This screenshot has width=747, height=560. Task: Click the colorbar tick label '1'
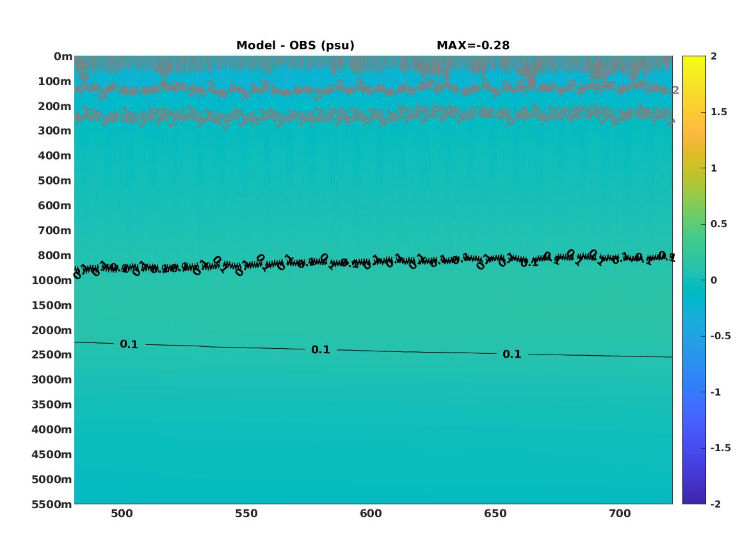coord(714,168)
